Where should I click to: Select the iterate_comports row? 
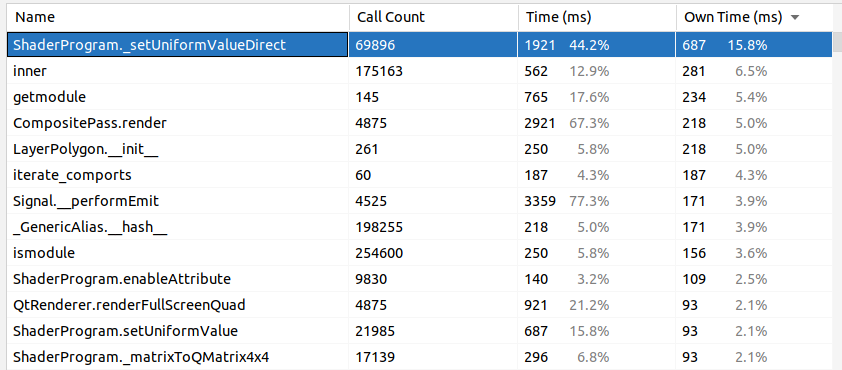(419, 175)
